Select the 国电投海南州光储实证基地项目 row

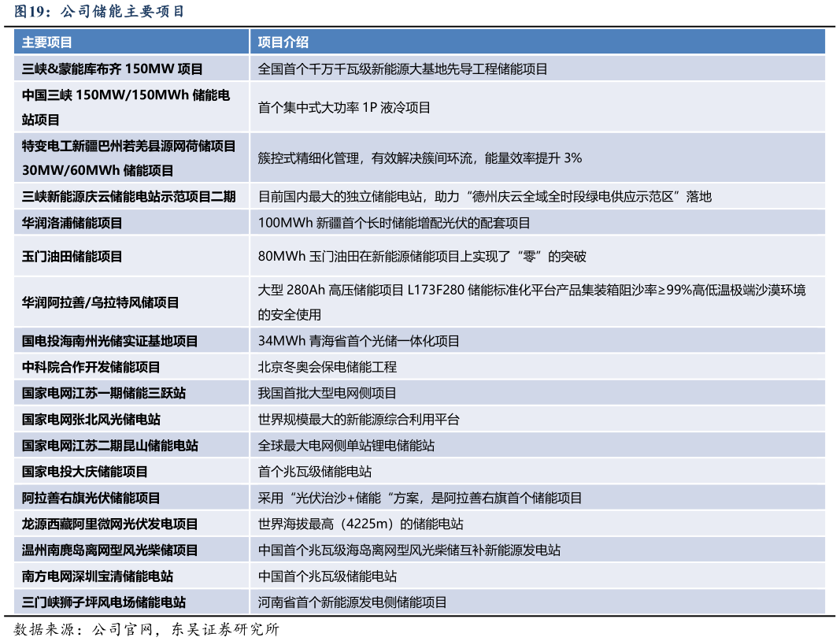pyautogui.click(x=110, y=341)
